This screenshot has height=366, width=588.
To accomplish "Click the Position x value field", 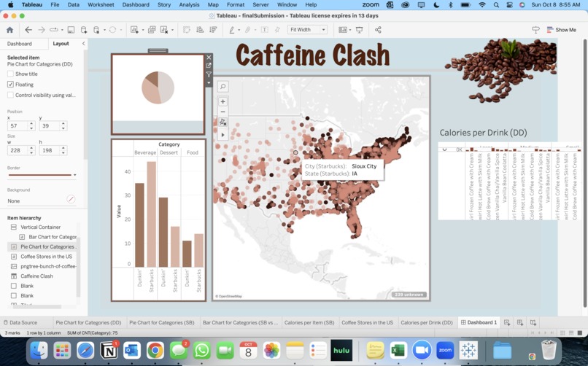I will (x=18, y=126).
